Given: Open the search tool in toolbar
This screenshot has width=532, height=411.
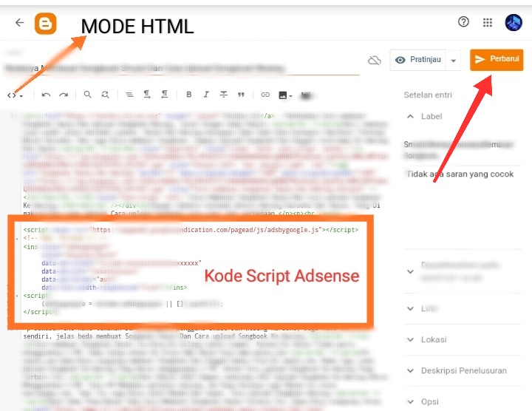Looking at the screenshot, I should 87,95.
